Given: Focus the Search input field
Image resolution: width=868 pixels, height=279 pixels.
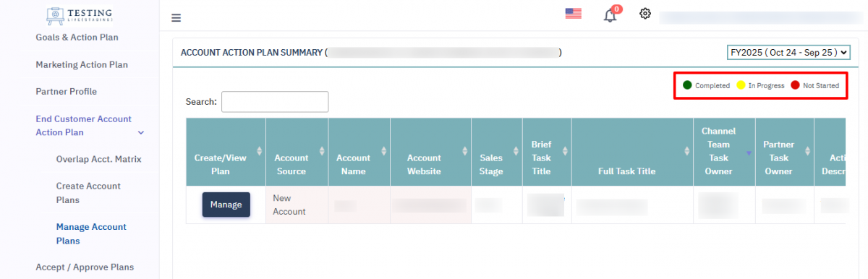Looking at the screenshot, I should [x=275, y=102].
